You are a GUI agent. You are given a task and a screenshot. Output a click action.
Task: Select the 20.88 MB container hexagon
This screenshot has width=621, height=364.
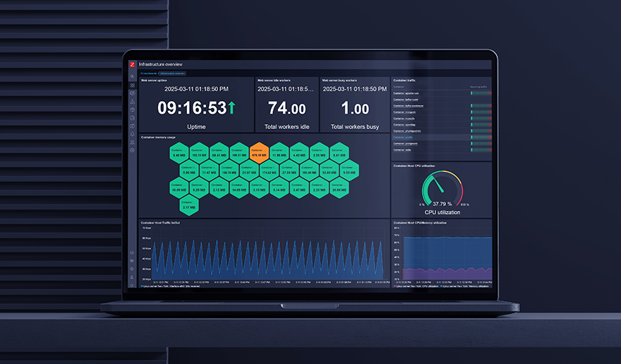[x=339, y=188]
